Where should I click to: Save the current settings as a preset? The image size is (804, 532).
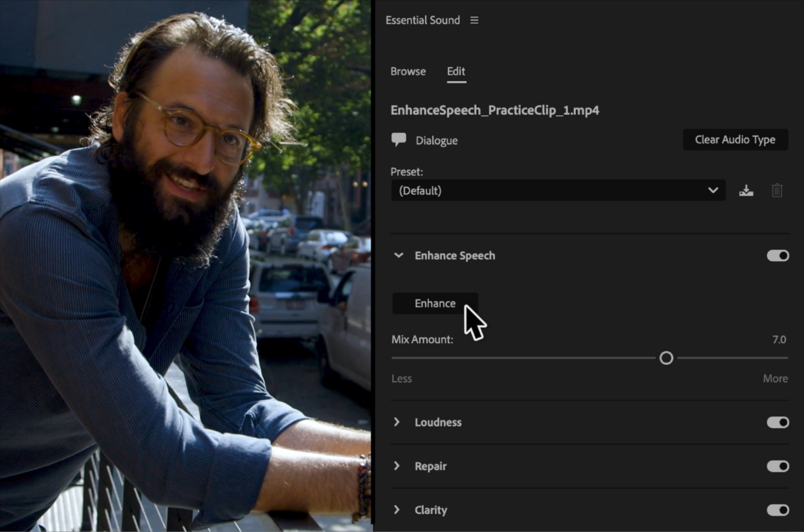(746, 190)
